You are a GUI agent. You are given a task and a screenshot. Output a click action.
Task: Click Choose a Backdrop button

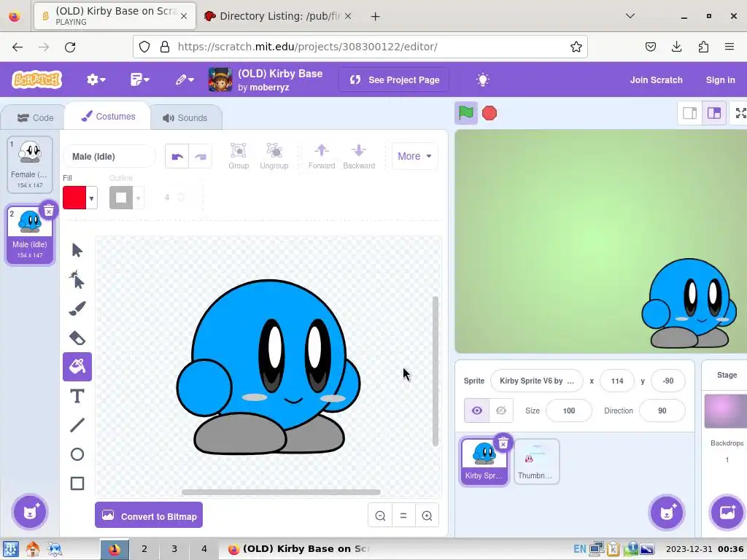point(727,513)
